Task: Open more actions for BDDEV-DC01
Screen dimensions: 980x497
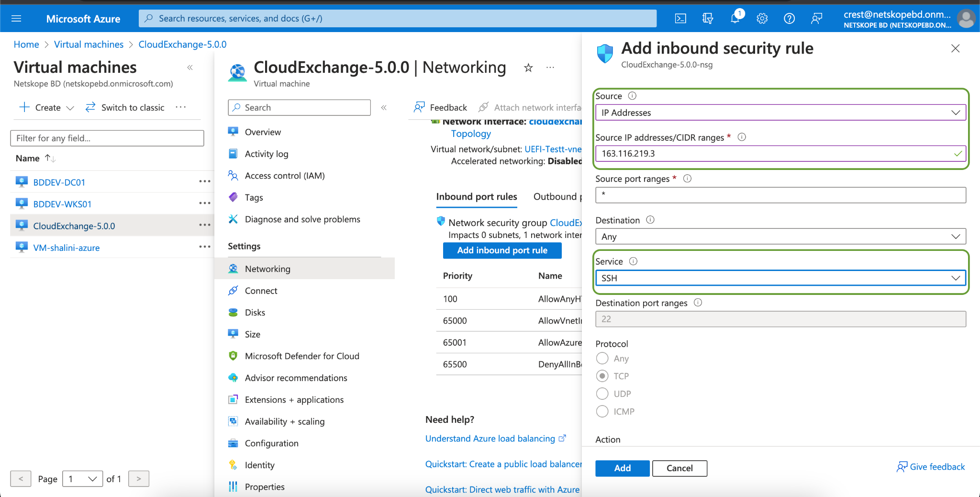Action: (x=205, y=181)
